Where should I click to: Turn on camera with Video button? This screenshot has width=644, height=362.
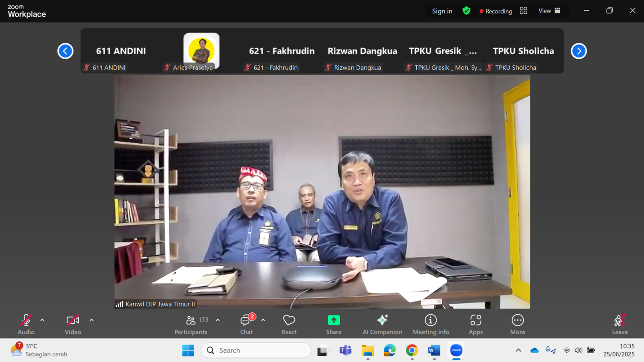[x=73, y=324]
